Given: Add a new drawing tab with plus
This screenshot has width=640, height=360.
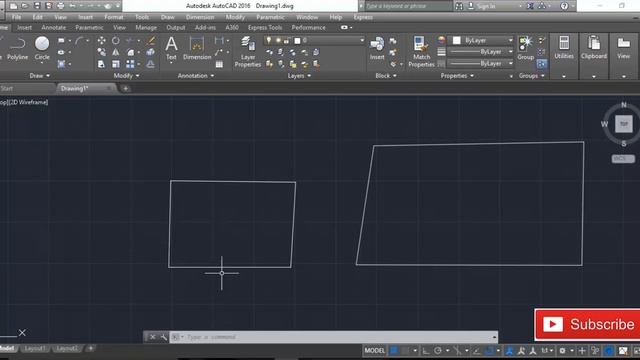Looking at the screenshot, I should tap(126, 88).
